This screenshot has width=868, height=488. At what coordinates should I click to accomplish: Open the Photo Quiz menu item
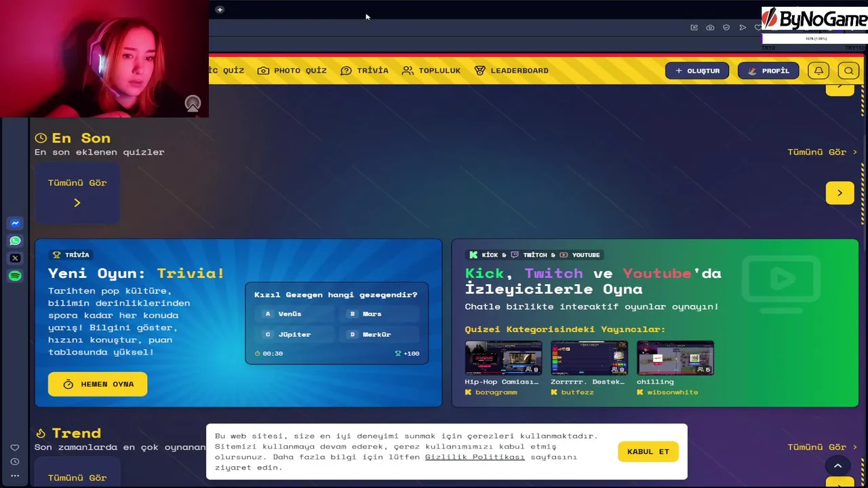(292, 70)
